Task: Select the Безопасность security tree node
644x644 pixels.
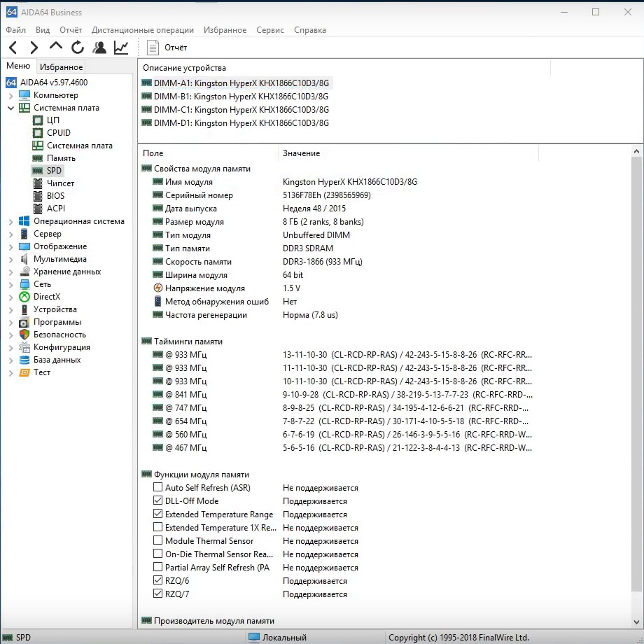Action: [59, 335]
